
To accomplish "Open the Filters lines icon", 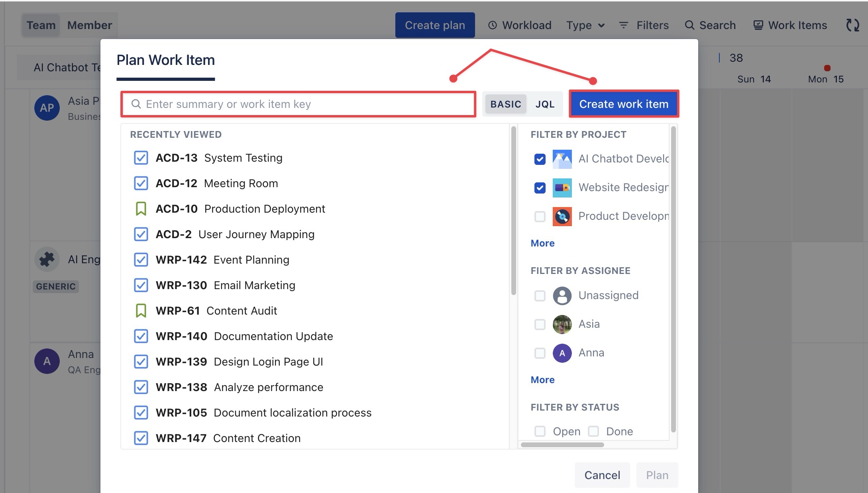I will click(623, 25).
